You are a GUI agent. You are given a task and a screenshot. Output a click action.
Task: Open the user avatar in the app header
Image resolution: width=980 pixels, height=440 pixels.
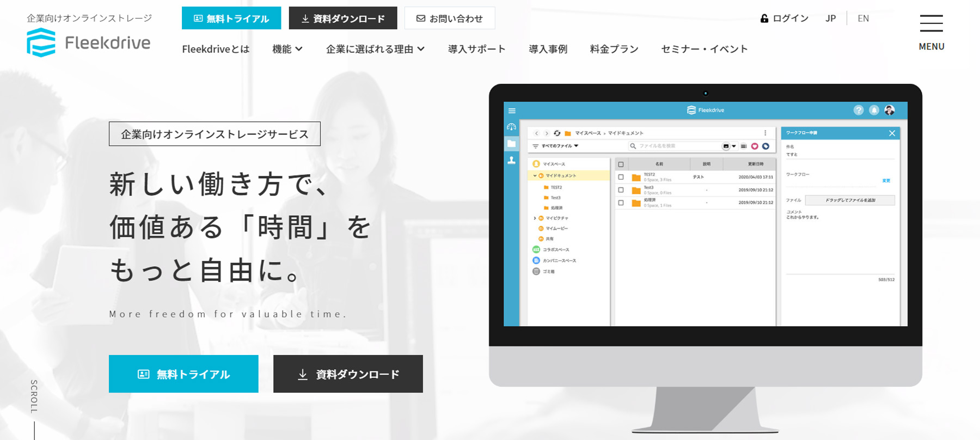[x=890, y=110]
